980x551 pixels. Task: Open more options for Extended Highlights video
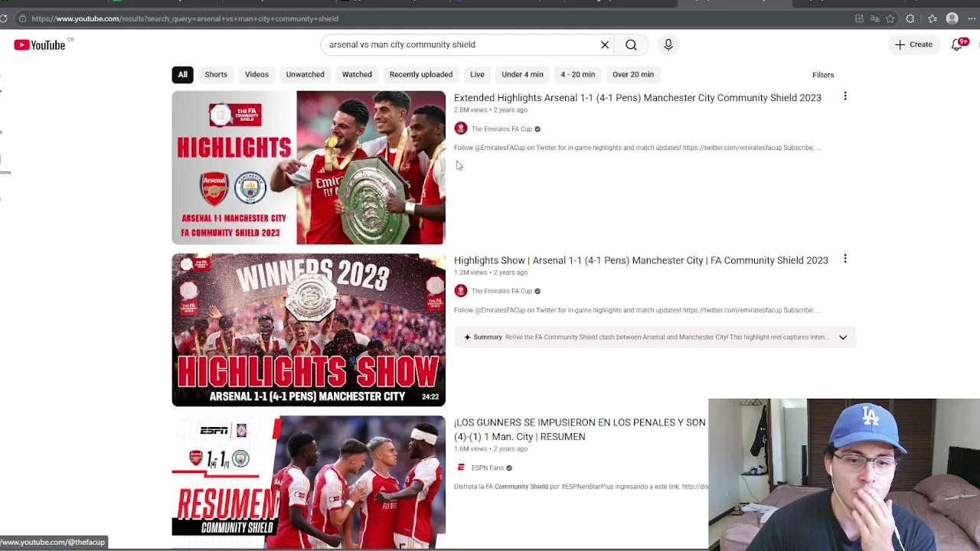(x=845, y=96)
